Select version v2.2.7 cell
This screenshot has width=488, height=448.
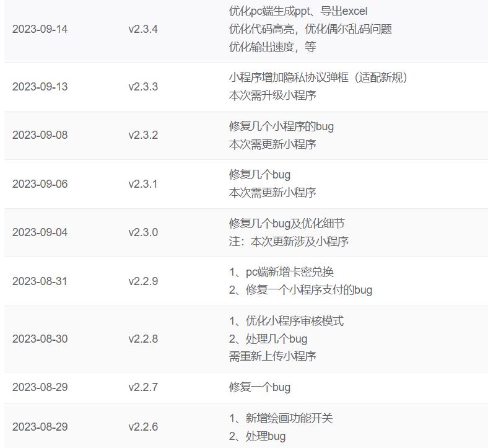point(143,387)
